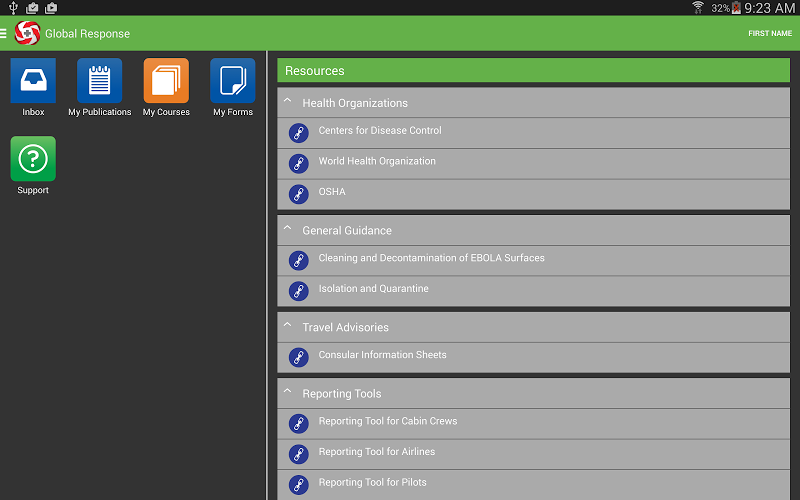This screenshot has width=800, height=500.
Task: Tap the My Courses label
Action: click(166, 112)
